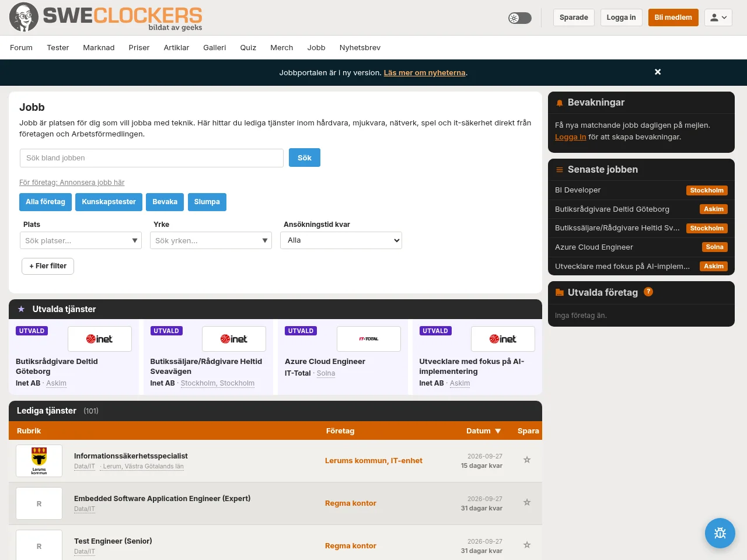The width and height of the screenshot is (747, 560).
Task: Toggle the dark/light theme switch
Action: [520, 18]
